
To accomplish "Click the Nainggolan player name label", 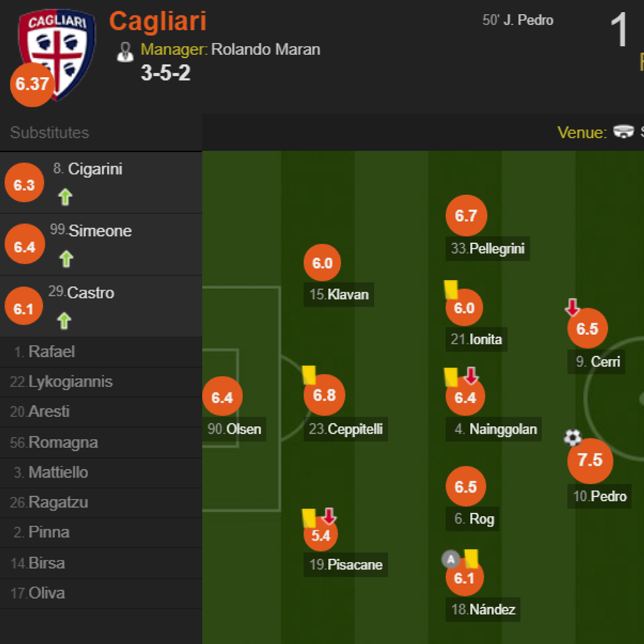I will coord(503,430).
